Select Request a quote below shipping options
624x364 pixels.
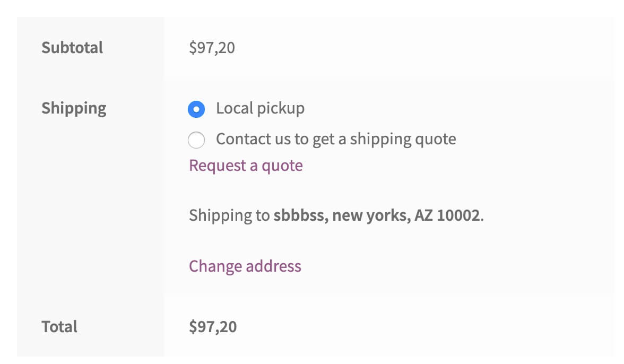click(245, 166)
